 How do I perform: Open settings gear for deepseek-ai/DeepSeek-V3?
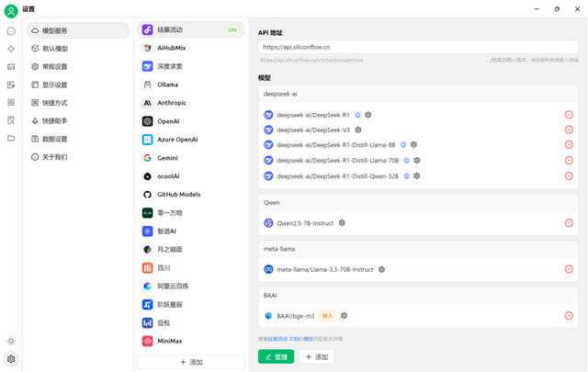tap(358, 130)
